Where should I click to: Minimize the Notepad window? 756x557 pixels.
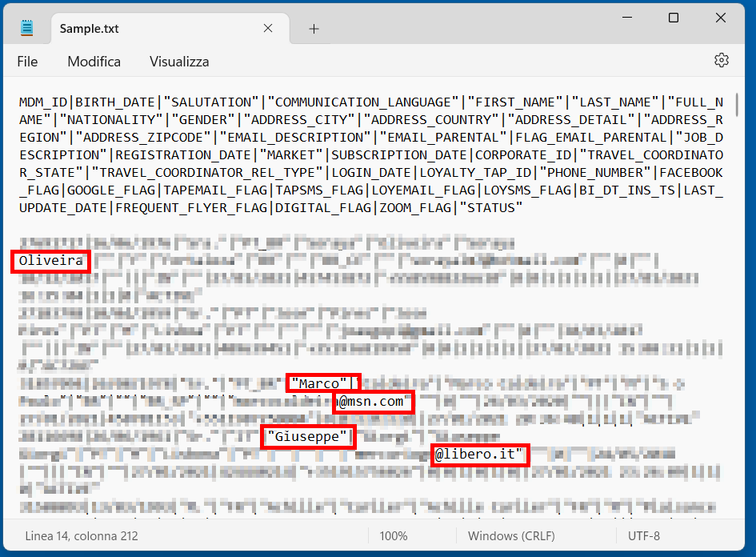click(627, 18)
